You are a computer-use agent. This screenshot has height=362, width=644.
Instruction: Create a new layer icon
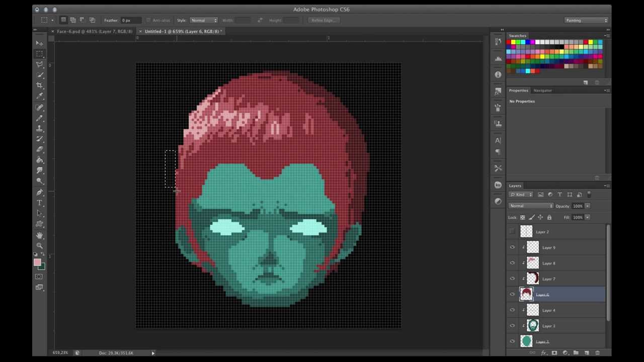tap(587, 353)
